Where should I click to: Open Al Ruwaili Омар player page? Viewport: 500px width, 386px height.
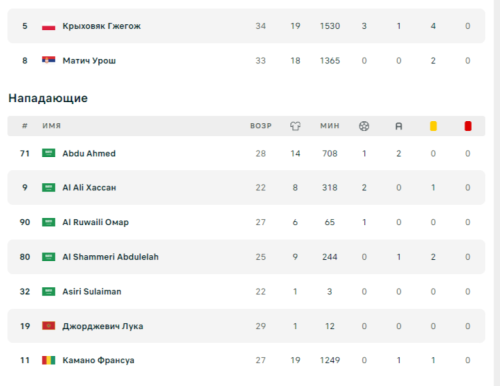(96, 222)
